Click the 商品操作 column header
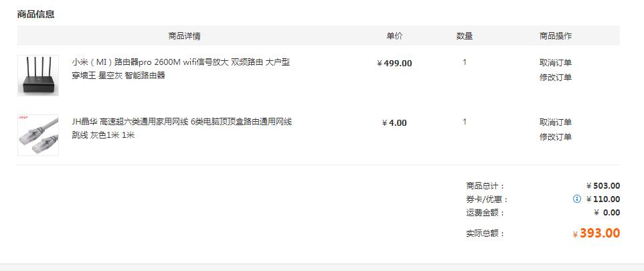This screenshot has height=271, width=644. (x=555, y=36)
